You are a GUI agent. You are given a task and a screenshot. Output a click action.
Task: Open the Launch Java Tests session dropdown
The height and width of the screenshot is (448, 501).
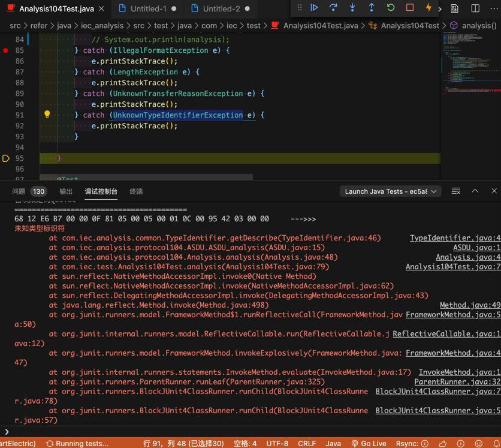pyautogui.click(x=391, y=191)
